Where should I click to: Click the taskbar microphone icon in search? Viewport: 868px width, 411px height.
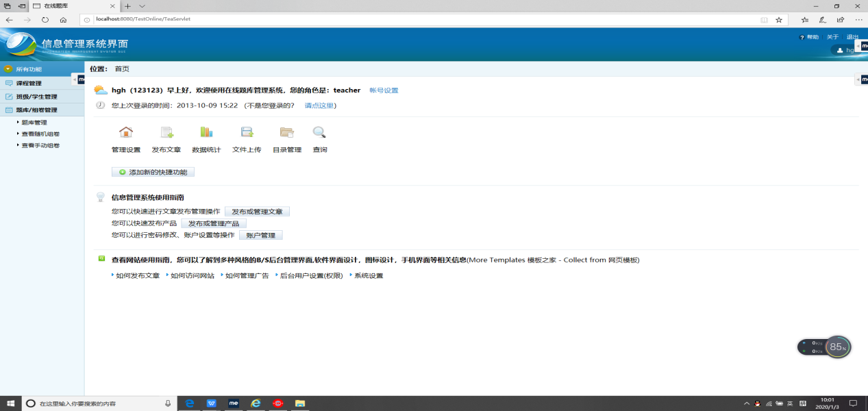[168, 403]
